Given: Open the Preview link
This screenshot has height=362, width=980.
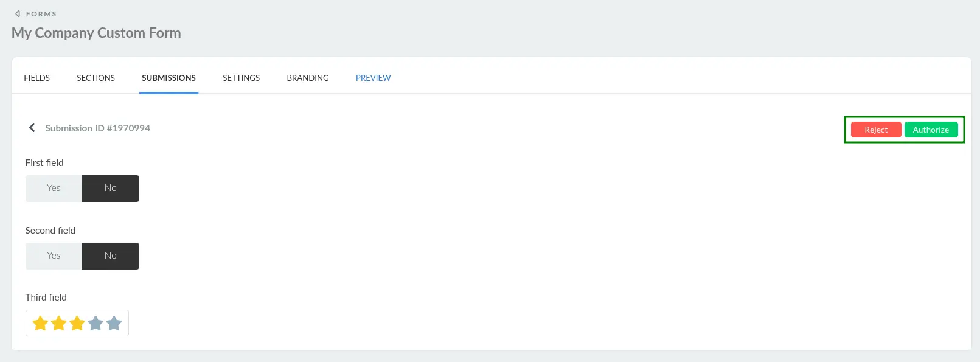Looking at the screenshot, I should click(374, 78).
